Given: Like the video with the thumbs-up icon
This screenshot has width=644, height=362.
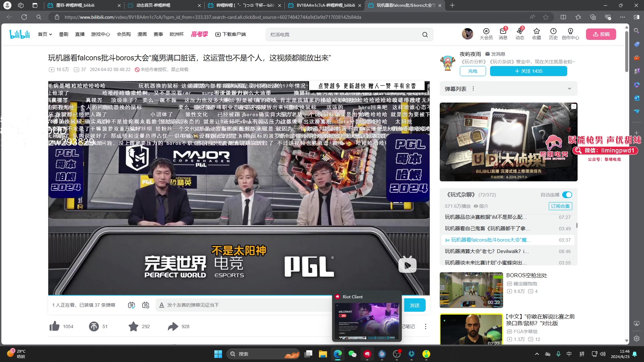Looking at the screenshot, I should (x=55, y=326).
